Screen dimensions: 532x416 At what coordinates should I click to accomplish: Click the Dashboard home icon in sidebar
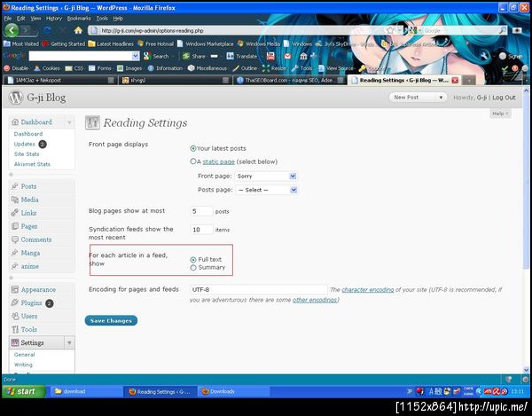click(14, 122)
